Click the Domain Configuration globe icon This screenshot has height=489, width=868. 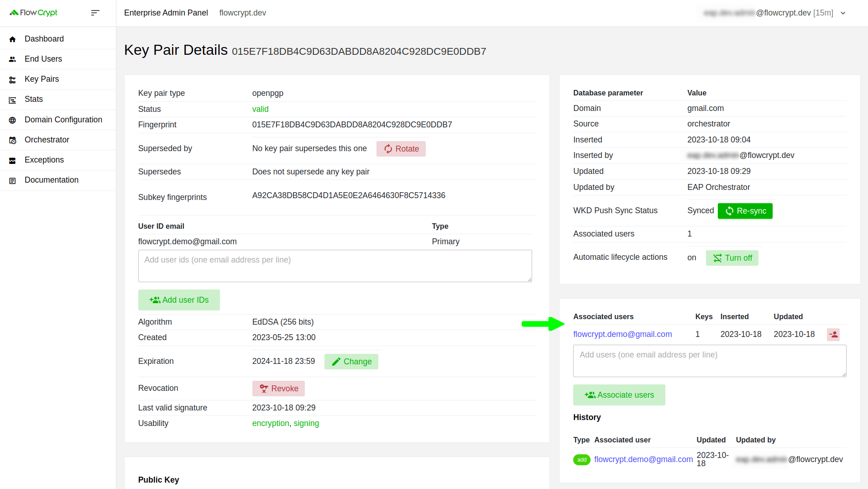12,120
